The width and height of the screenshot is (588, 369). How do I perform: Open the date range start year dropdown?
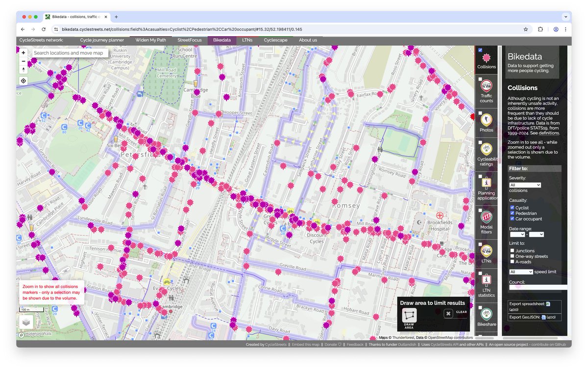(517, 234)
